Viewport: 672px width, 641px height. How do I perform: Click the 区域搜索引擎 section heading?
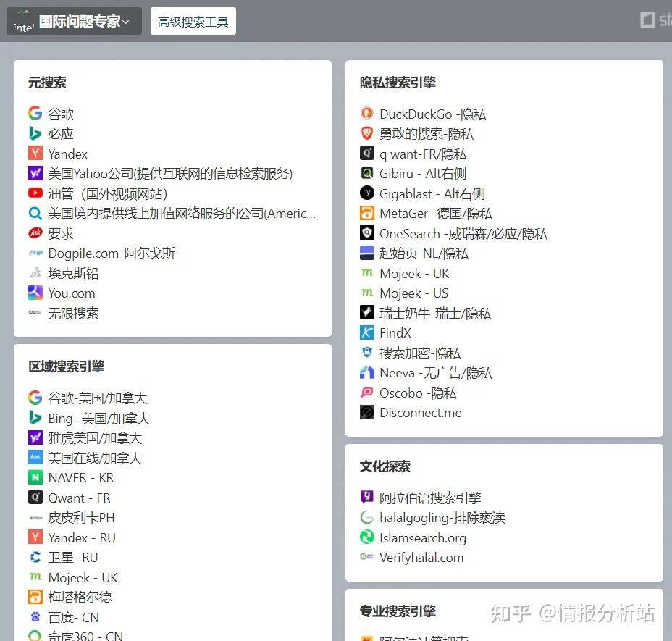(x=67, y=366)
